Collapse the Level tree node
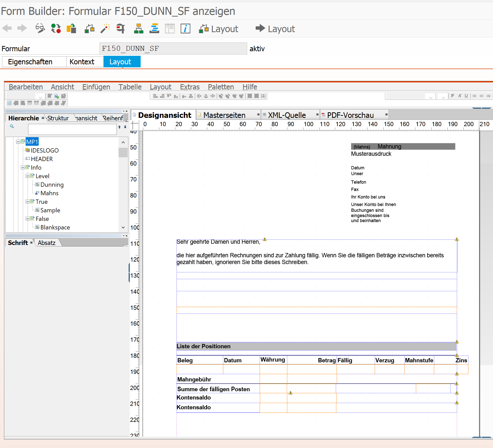 pos(27,176)
